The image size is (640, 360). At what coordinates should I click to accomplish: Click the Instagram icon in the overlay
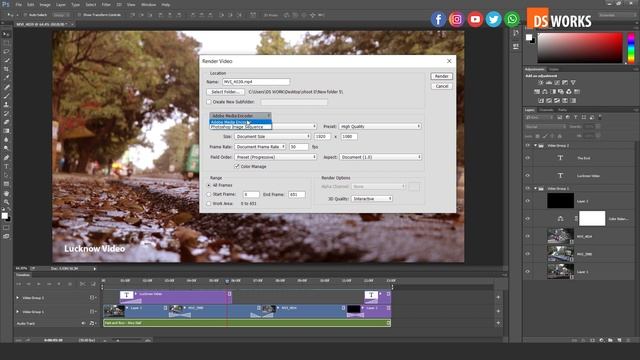[x=457, y=19]
